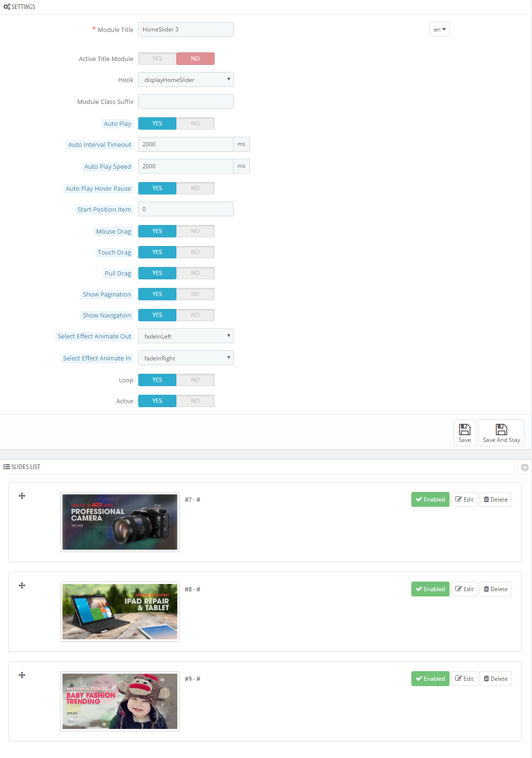Click the Professional Camera slide thumbnail
Viewport: 532px width, 758px height.
120,522
